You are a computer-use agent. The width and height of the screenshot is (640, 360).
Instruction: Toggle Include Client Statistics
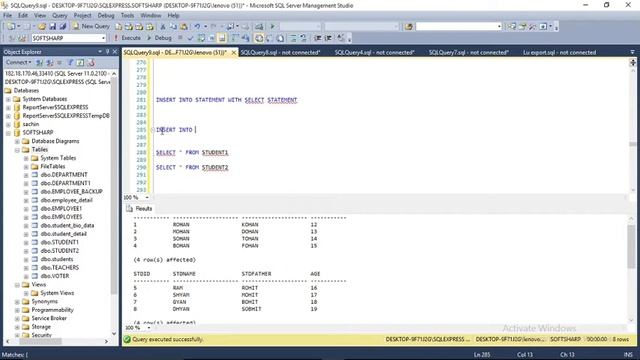coord(245,38)
